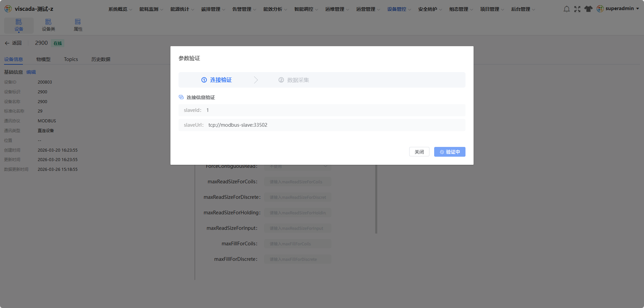Viewport: 644px width, 308px height.
Task: Open the 后台管理 menu
Action: point(523,9)
